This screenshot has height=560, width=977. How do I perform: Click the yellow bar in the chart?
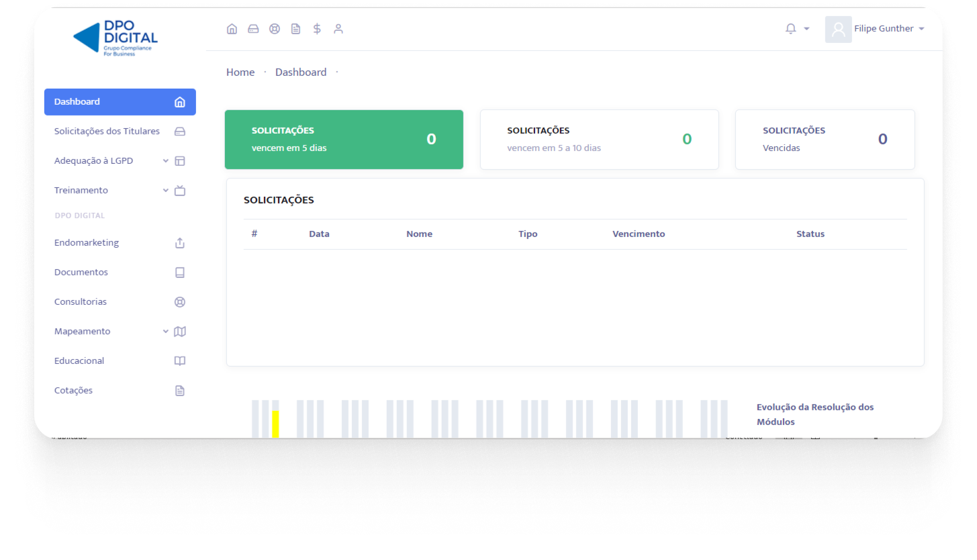[x=275, y=424]
